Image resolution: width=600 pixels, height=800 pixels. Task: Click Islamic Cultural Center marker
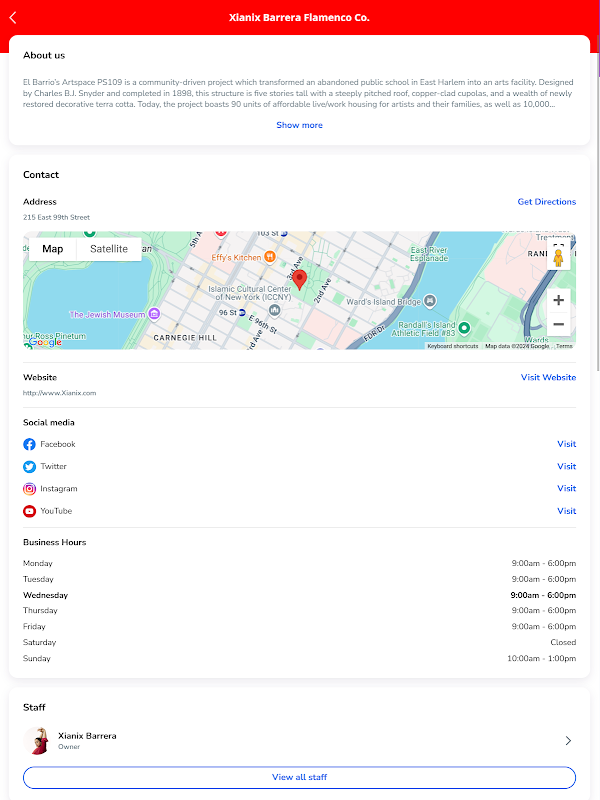(274, 309)
